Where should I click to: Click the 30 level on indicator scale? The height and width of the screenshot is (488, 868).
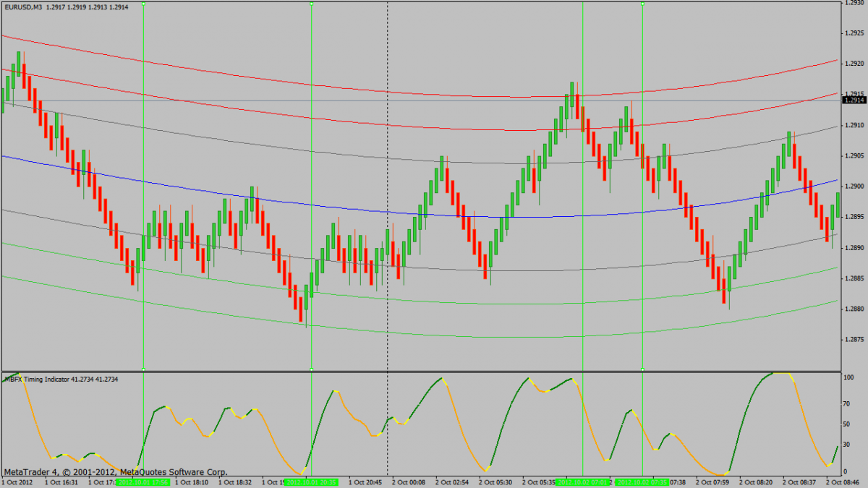(x=847, y=445)
